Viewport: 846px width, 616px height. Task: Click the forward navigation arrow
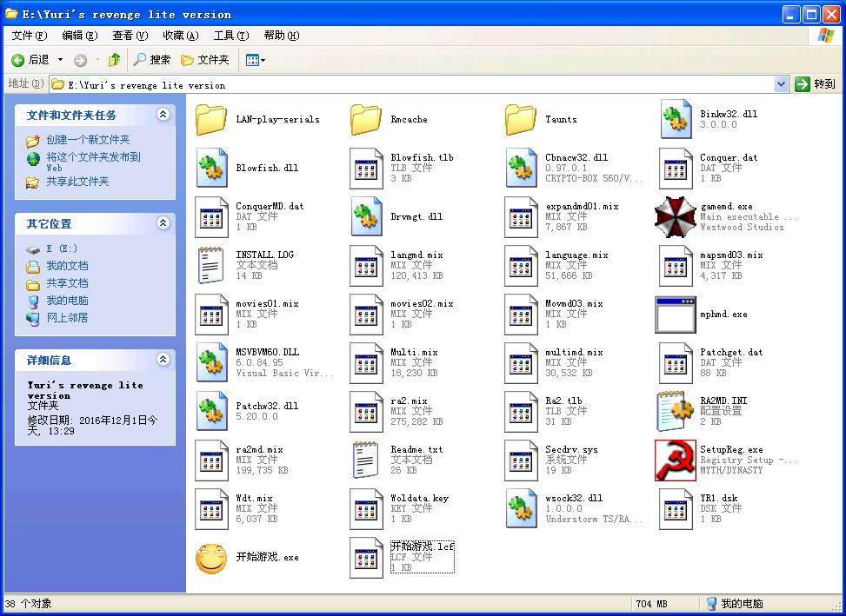coord(80,60)
